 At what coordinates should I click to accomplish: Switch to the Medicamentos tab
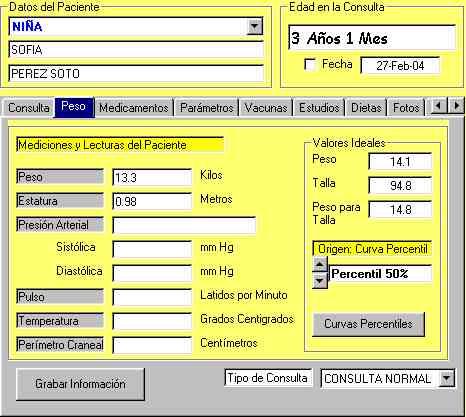pos(134,108)
